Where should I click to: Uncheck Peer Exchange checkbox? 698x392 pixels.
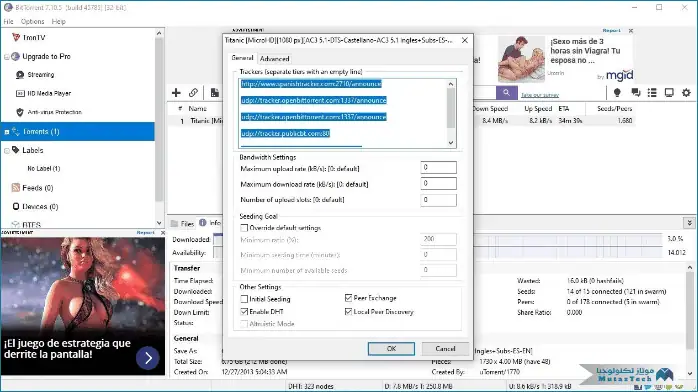point(348,298)
